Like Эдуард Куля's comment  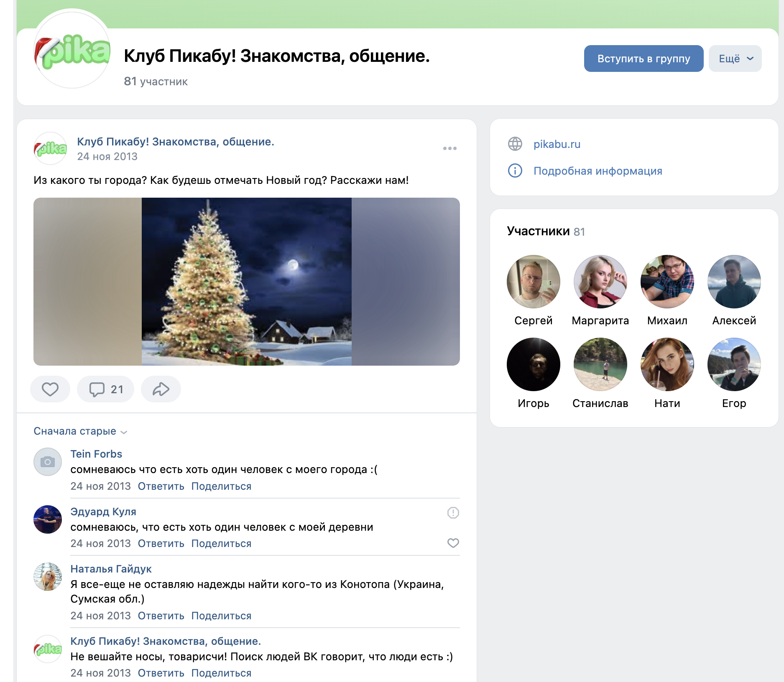tap(453, 543)
